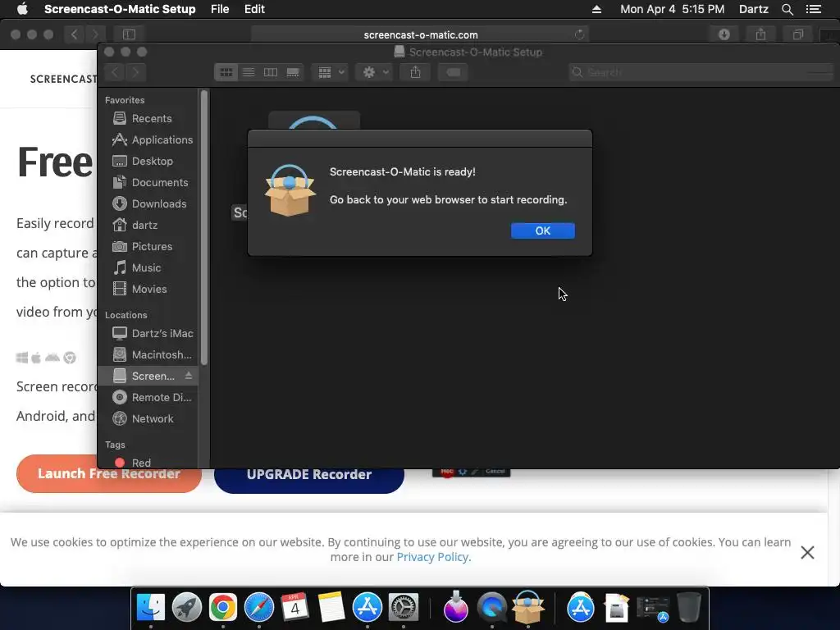Open the App Store from the Dock
840x630 pixels.
point(367,608)
